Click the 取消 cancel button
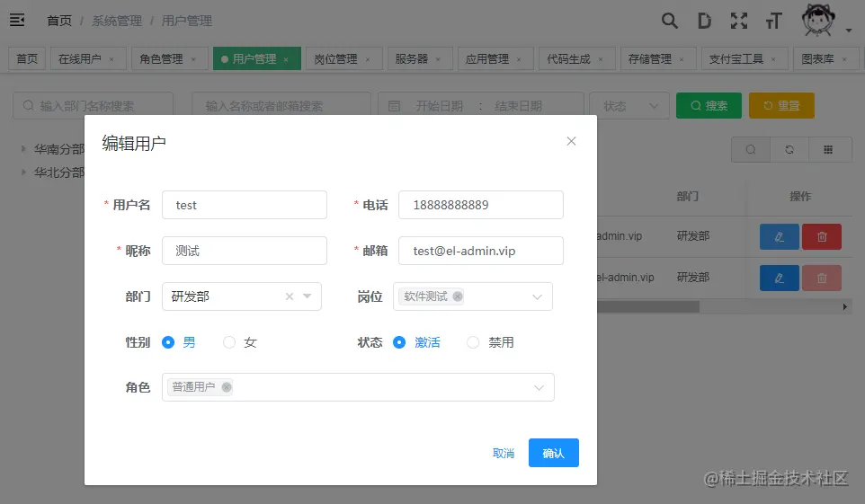The image size is (865, 504). pos(504,454)
